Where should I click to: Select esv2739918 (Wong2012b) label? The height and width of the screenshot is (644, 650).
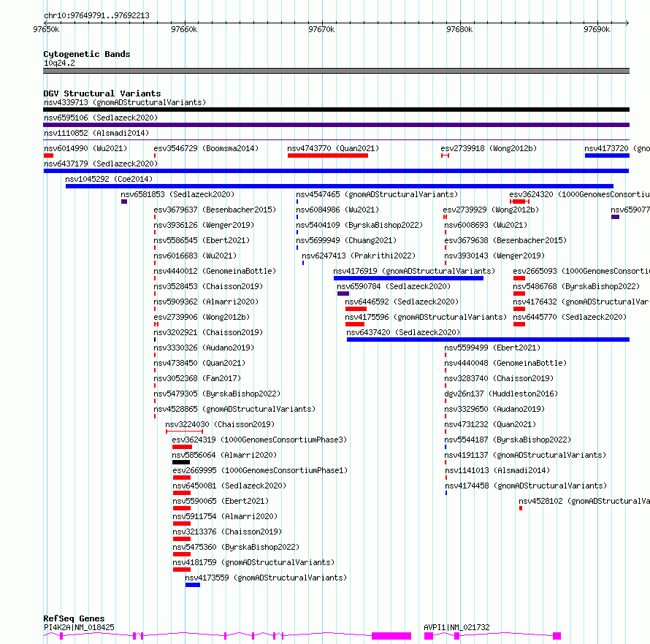pyautogui.click(x=489, y=148)
